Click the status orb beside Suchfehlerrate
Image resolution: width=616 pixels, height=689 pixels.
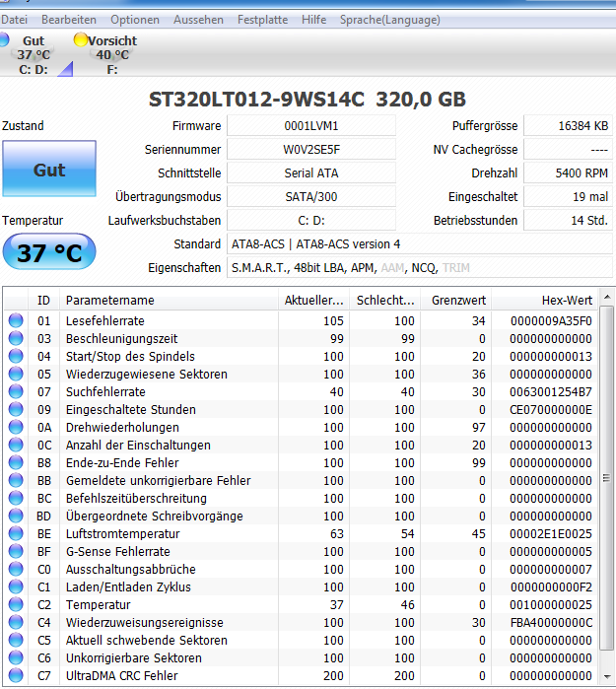[16, 391]
